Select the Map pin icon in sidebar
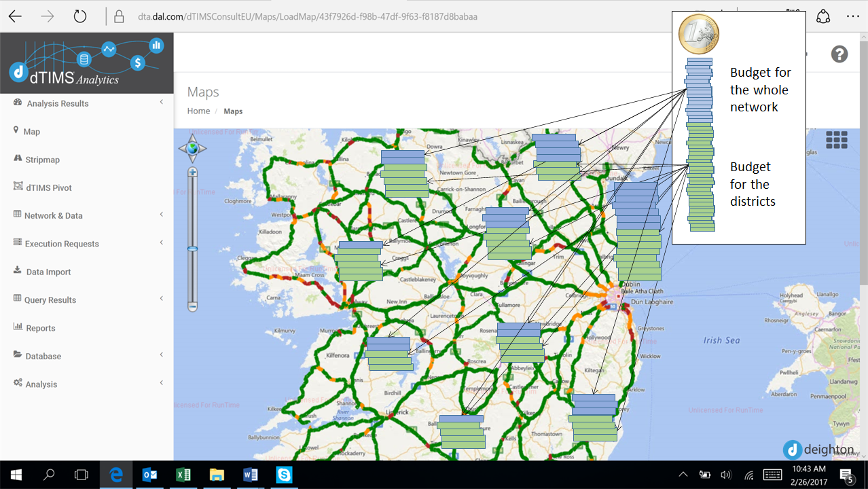The image size is (868, 489). (16, 131)
